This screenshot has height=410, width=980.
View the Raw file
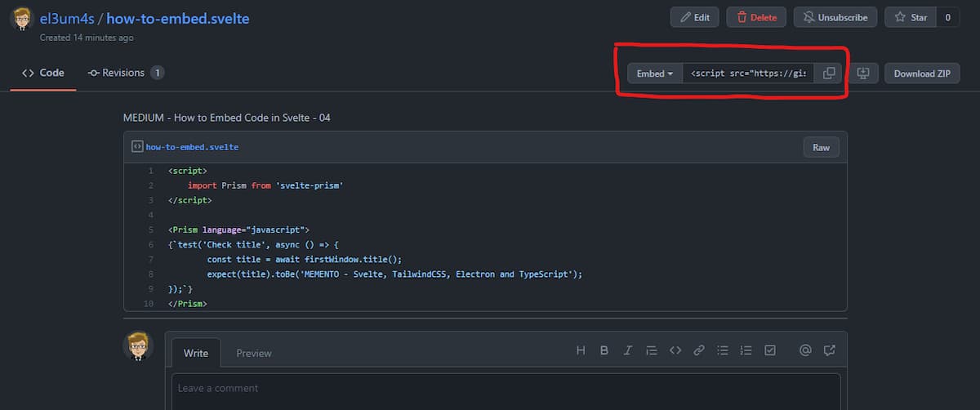point(822,147)
